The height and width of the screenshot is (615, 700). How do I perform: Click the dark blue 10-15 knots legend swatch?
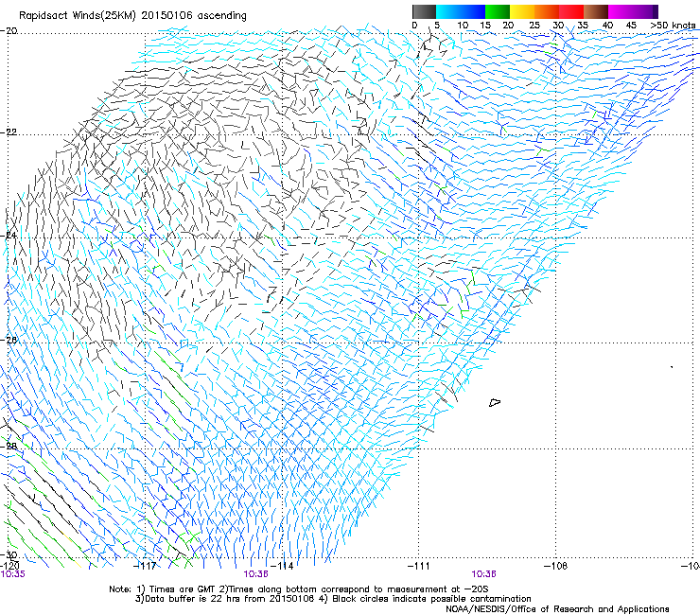coord(472,11)
